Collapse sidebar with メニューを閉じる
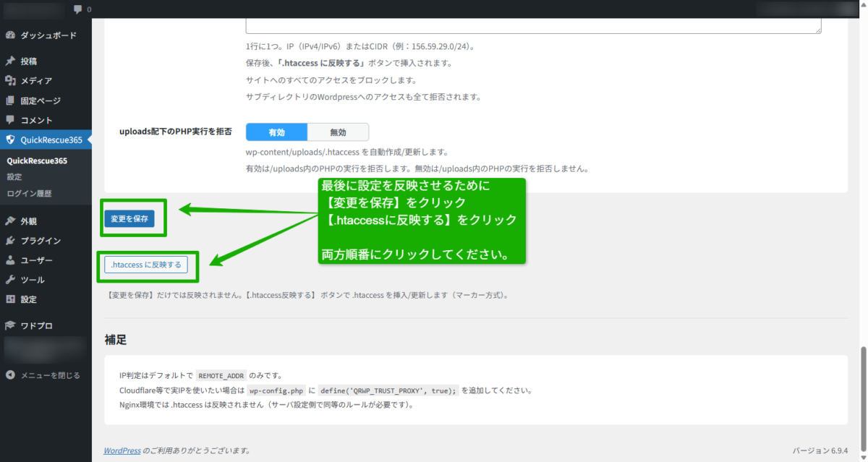Image resolution: width=868 pixels, height=462 pixels. (43, 375)
